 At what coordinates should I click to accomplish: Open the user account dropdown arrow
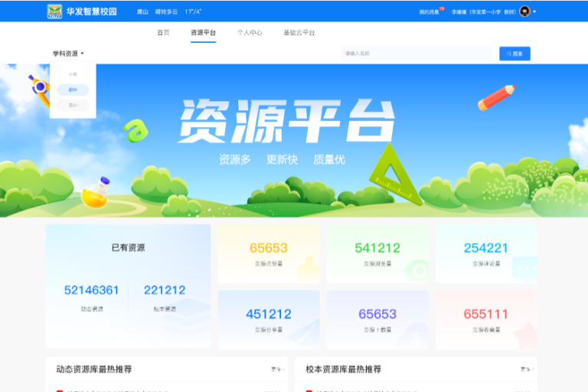point(534,11)
